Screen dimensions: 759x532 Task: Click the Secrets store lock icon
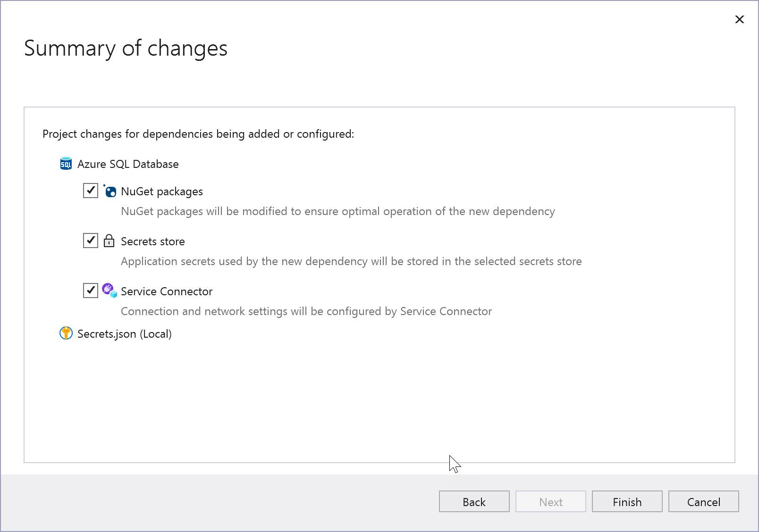[x=109, y=241]
